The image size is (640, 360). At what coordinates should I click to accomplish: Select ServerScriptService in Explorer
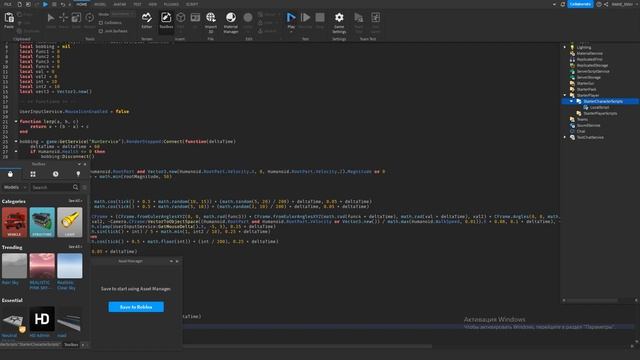pos(593,71)
